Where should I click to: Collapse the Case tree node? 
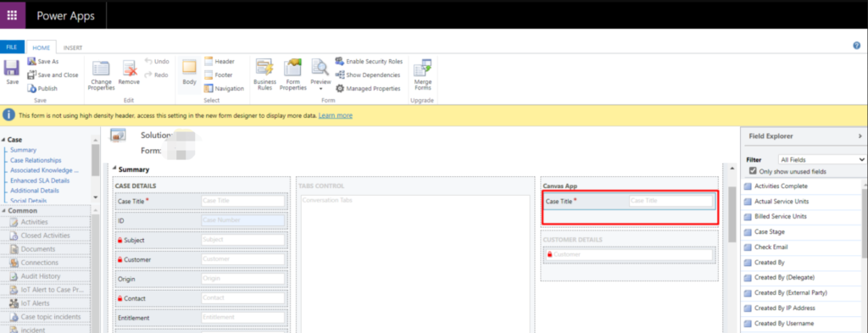pos(3,140)
